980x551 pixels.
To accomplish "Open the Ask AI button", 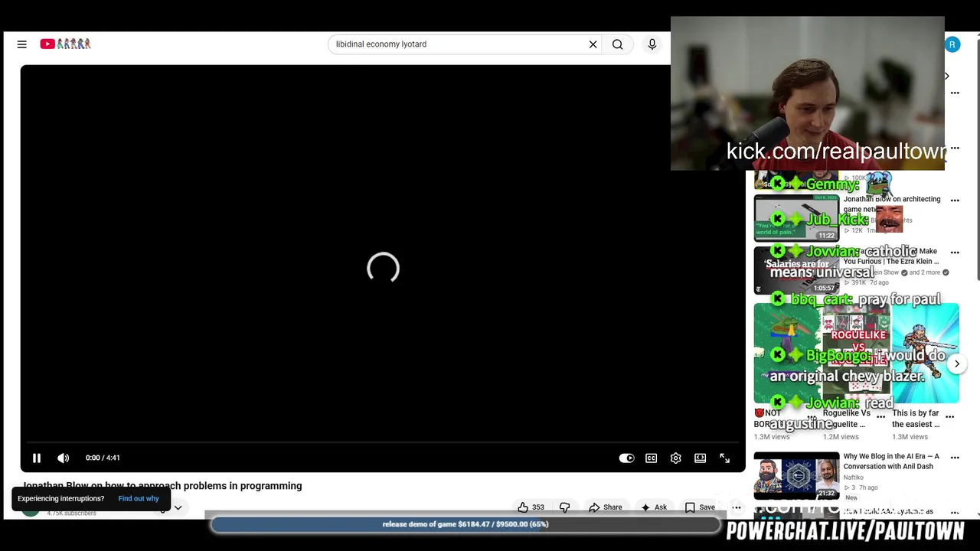I will [654, 507].
